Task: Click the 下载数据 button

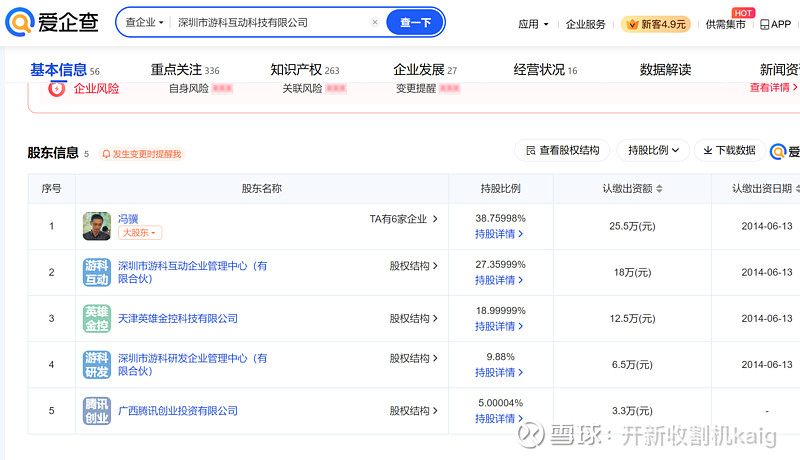Action: pos(730,150)
